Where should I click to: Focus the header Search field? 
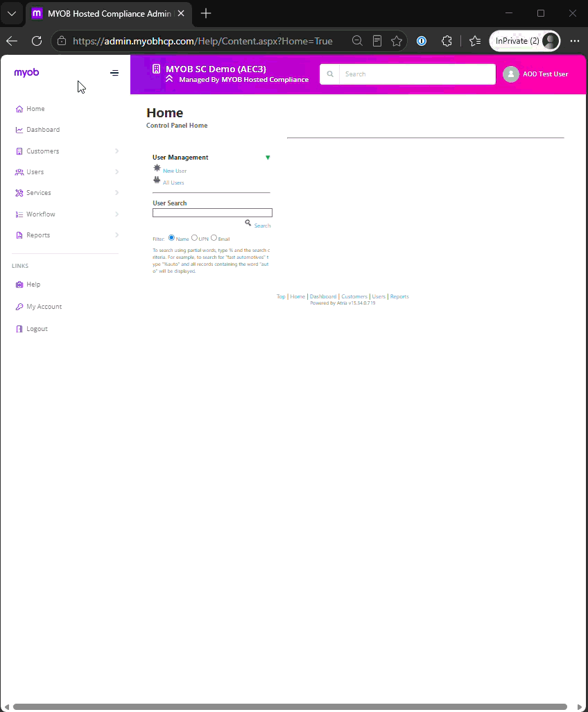(x=417, y=74)
